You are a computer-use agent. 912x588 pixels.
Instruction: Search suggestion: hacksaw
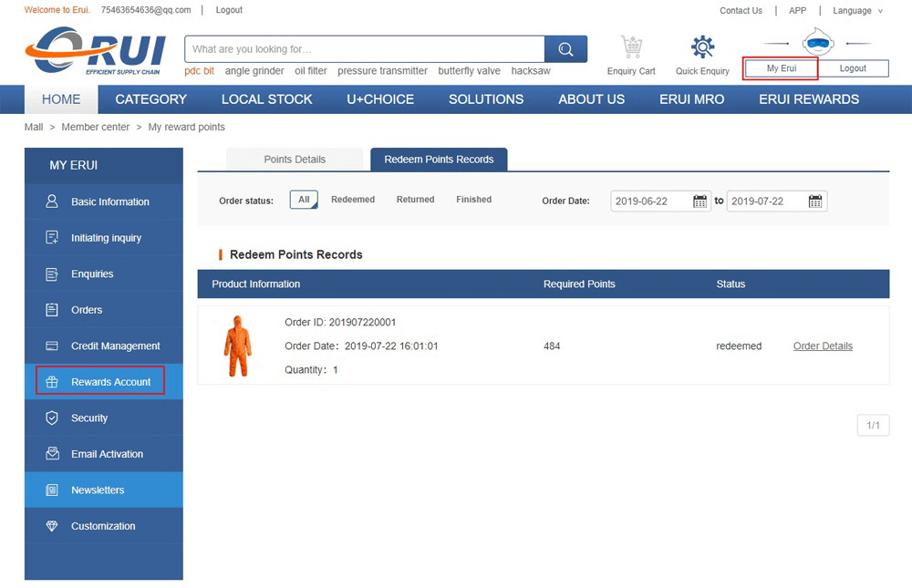[531, 71]
